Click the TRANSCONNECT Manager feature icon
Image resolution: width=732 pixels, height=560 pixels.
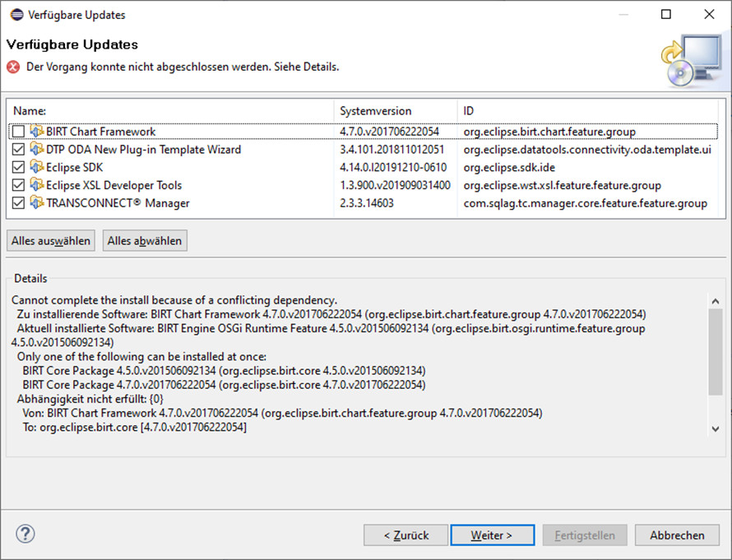tap(37, 202)
